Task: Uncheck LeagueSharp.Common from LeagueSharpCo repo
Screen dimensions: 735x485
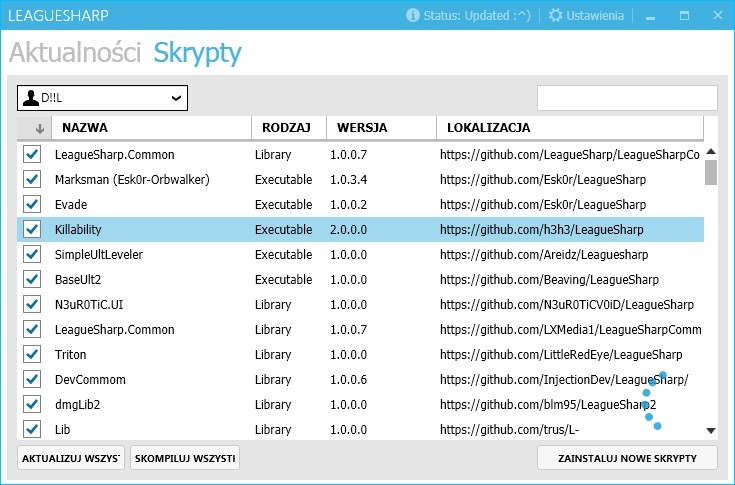Action: [32, 154]
